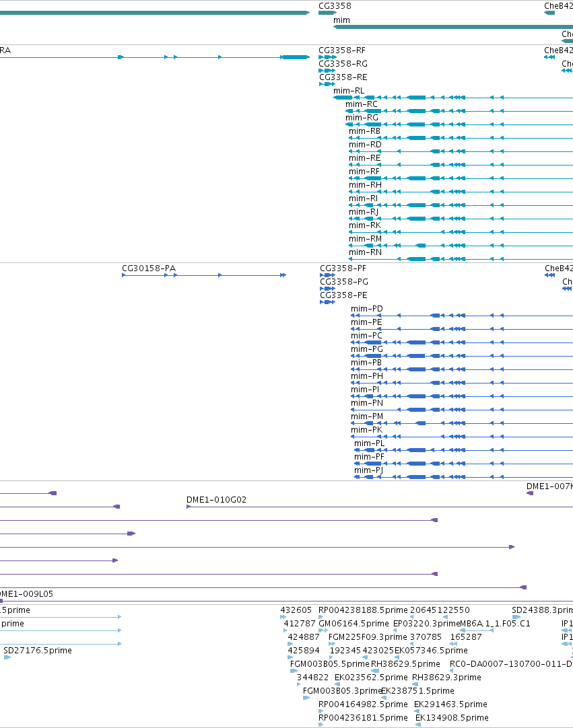Image resolution: width=573 pixels, height=728 pixels.
Task: Pick the mim-PF protein label
Action: coord(370,457)
